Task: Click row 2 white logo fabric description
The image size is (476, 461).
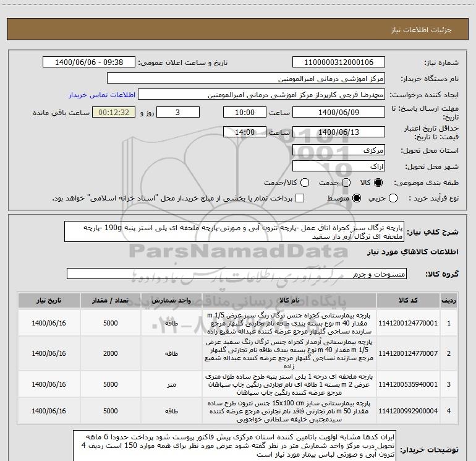Action: pyautogui.click(x=289, y=353)
